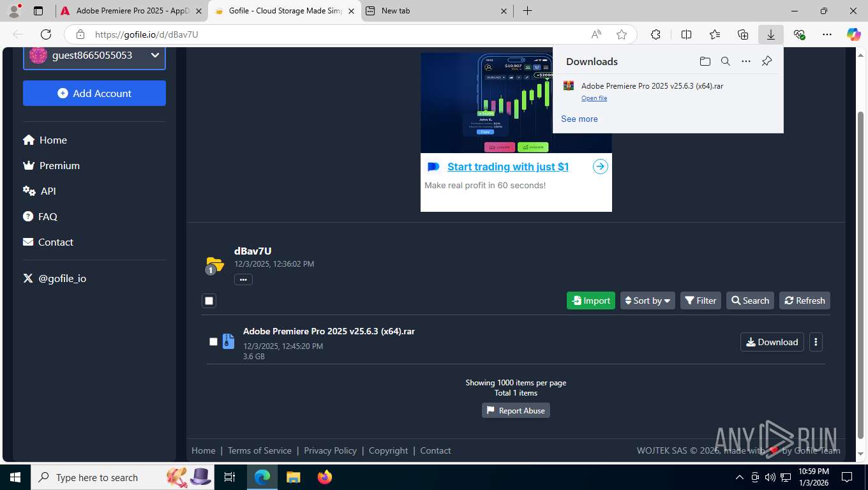Visit @gofile_io X profile link

[54, 278]
